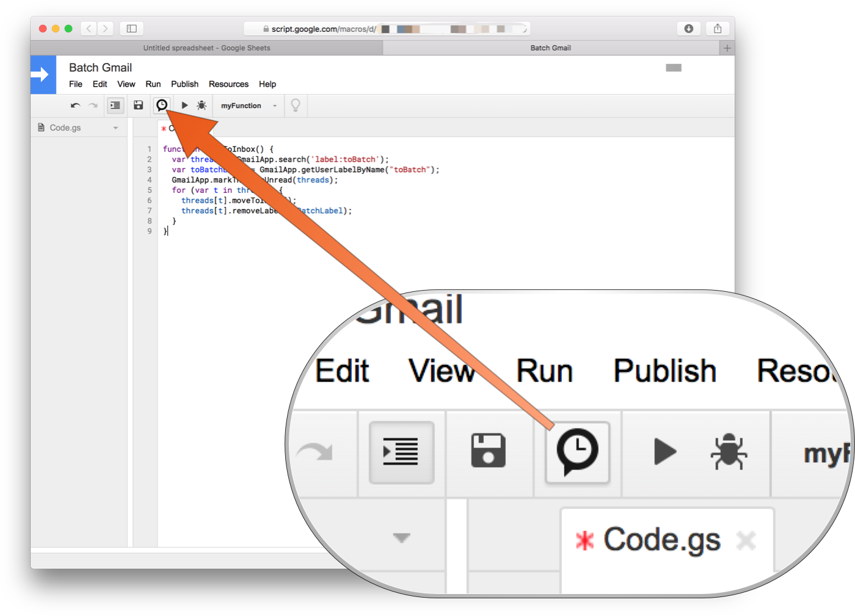Open current project's triggers clock icon

click(x=162, y=106)
